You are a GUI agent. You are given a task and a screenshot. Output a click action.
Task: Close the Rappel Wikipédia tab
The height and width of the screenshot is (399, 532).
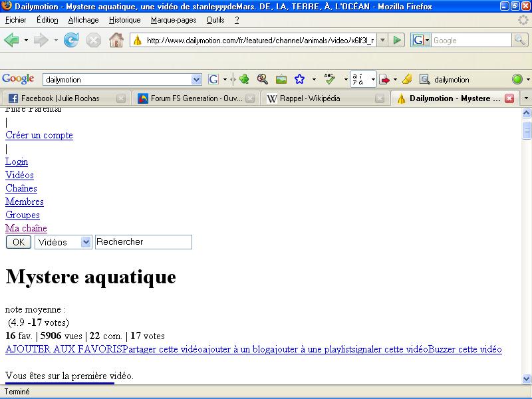(x=380, y=98)
